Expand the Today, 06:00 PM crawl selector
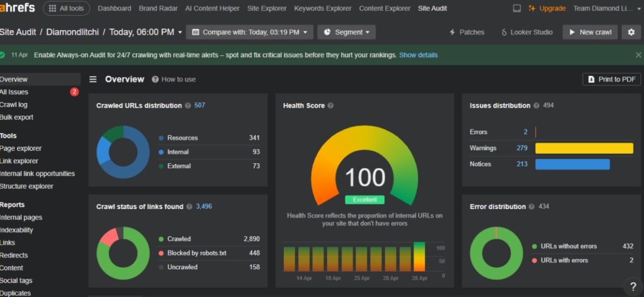644x297 pixels. pos(146,32)
